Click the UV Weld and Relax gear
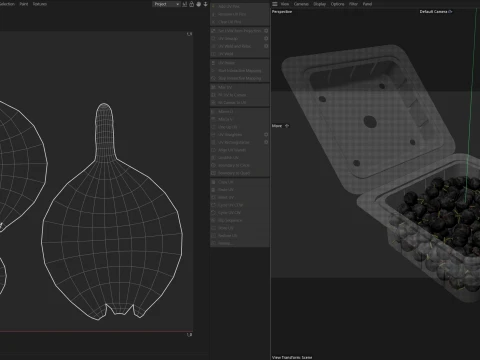 (266, 46)
